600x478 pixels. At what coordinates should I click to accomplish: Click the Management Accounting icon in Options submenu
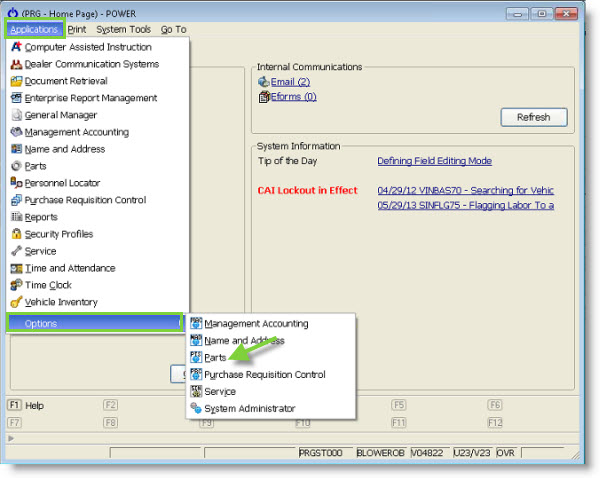click(x=196, y=323)
